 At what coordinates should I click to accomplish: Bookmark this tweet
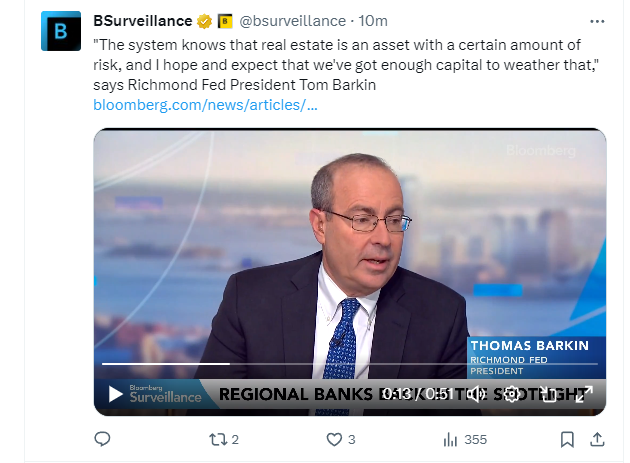click(567, 439)
